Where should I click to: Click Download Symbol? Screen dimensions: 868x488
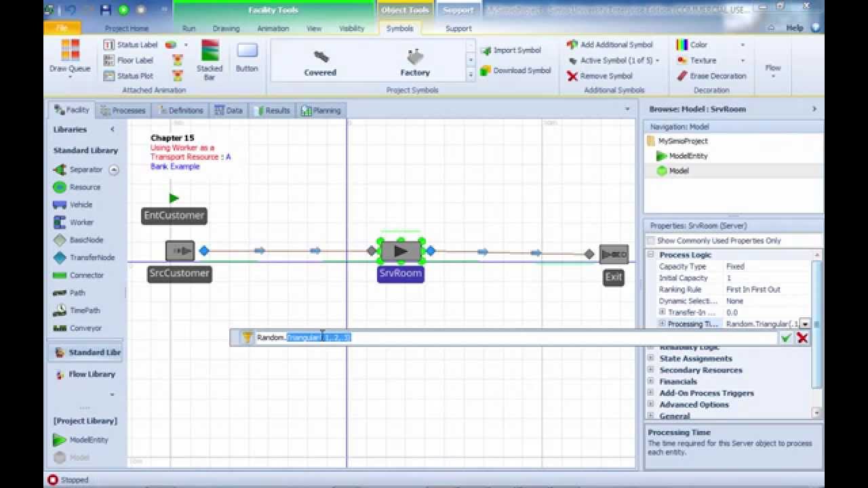point(515,70)
